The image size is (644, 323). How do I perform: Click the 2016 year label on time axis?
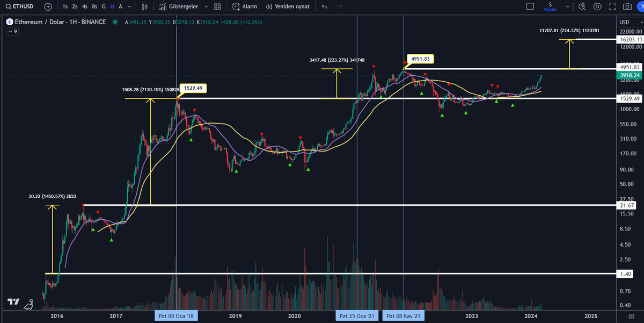coord(57,315)
